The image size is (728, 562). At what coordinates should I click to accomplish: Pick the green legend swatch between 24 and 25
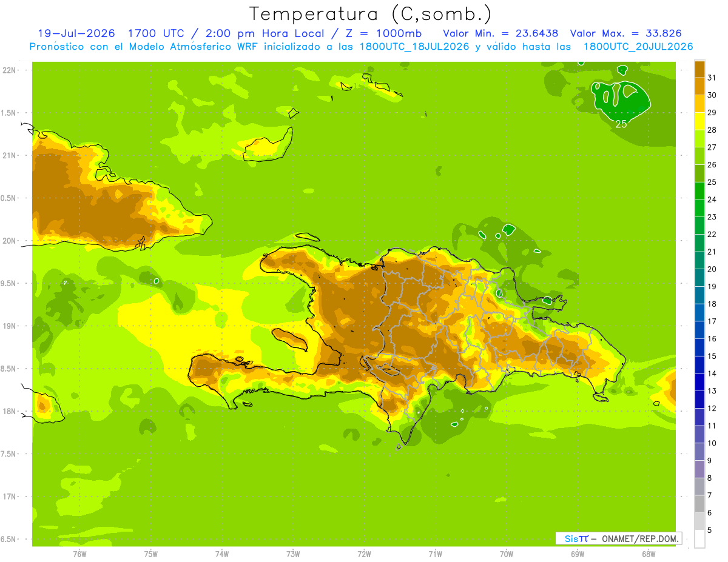pos(700,190)
